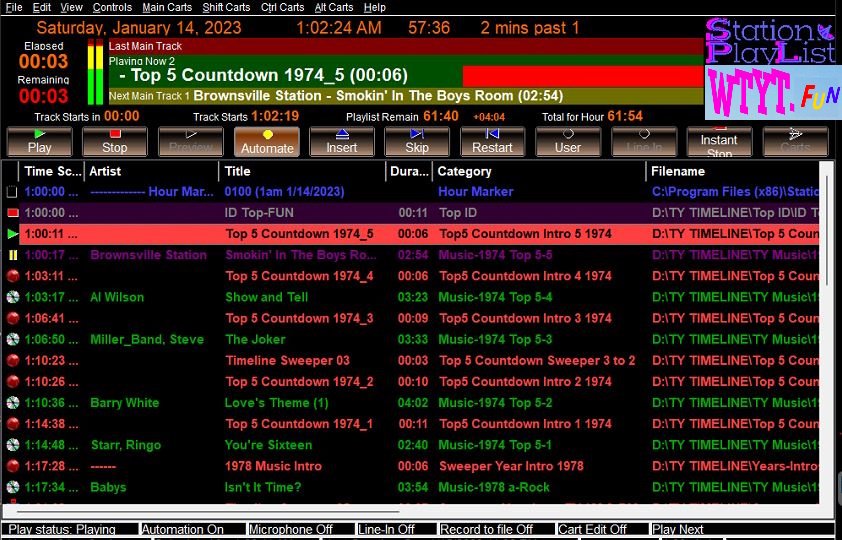The image size is (842, 540).
Task: Click the Insert track button
Action: (341, 142)
